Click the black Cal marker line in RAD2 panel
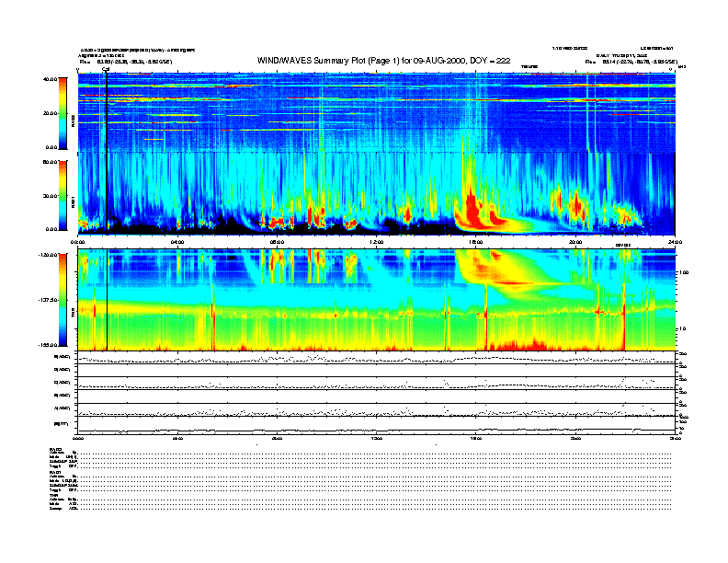The width and height of the screenshot is (728, 563). (107, 112)
